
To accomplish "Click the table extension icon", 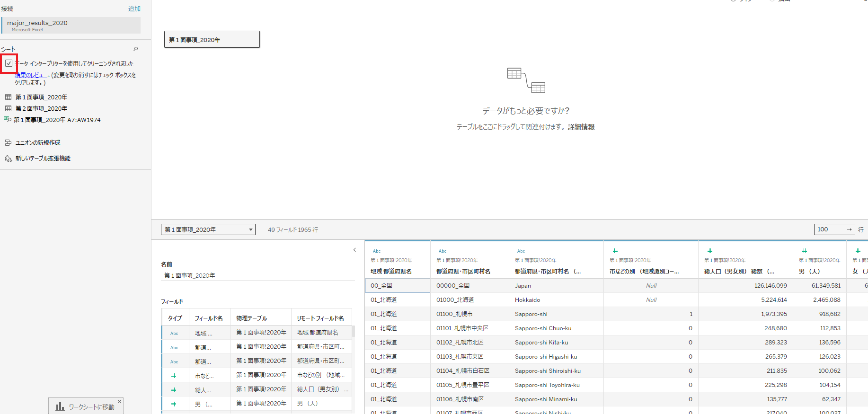I will 8,159.
